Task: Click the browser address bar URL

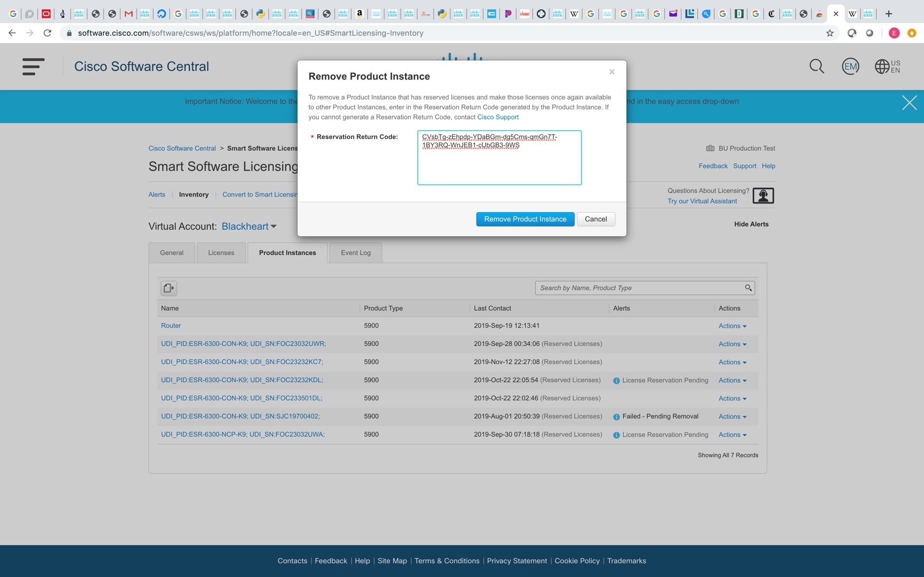Action: pos(250,33)
